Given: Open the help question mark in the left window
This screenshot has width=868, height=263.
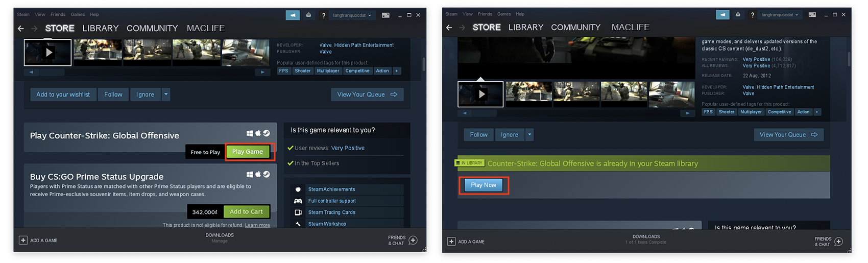Looking at the screenshot, I should pyautogui.click(x=323, y=15).
